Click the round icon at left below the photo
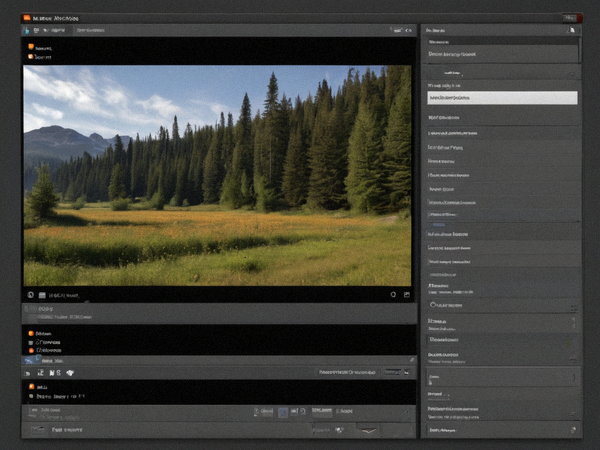 (31, 295)
